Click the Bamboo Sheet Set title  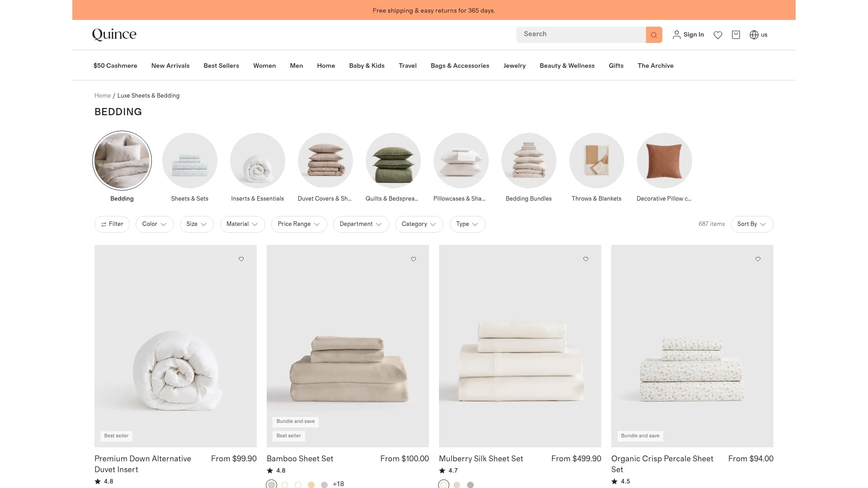click(300, 459)
